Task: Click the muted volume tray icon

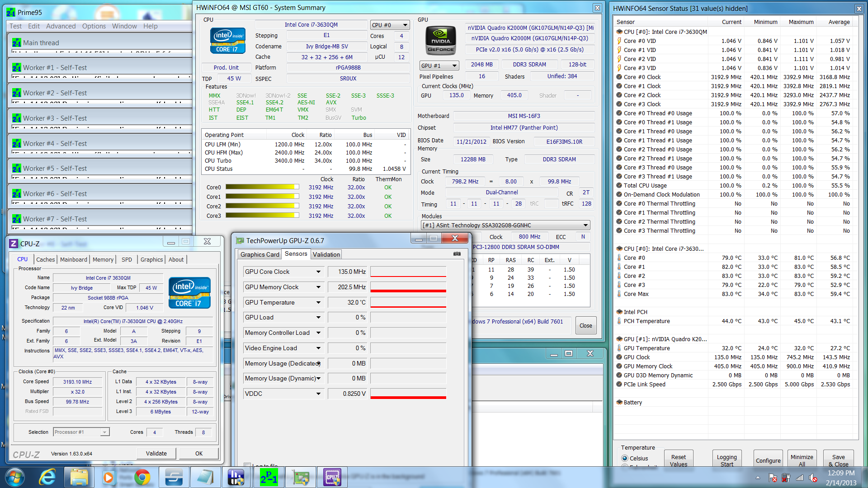Action: click(813, 478)
